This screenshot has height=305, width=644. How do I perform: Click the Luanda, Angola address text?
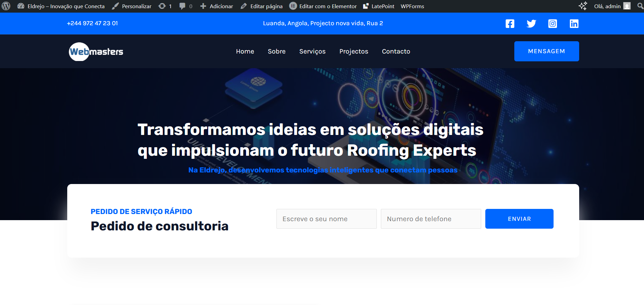[323, 23]
